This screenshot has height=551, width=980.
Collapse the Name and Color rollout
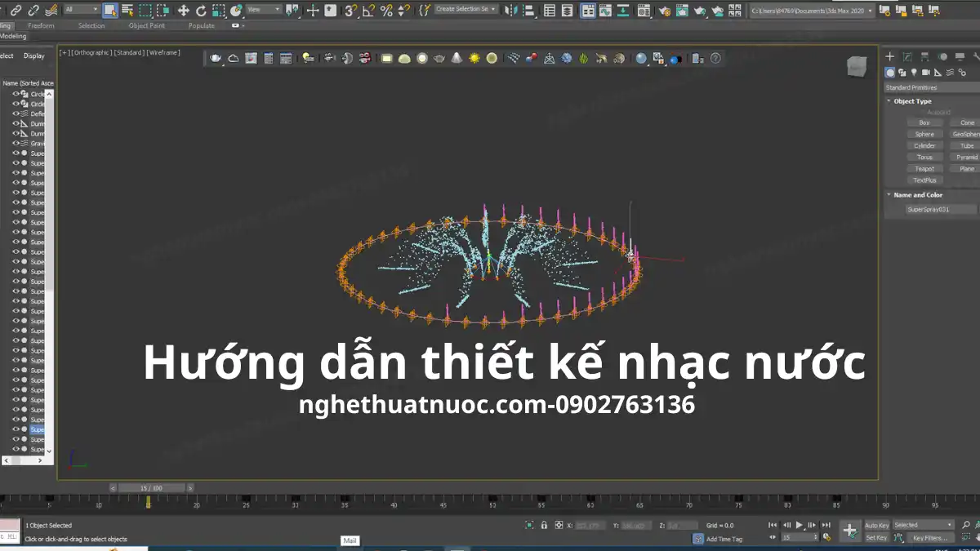click(918, 195)
